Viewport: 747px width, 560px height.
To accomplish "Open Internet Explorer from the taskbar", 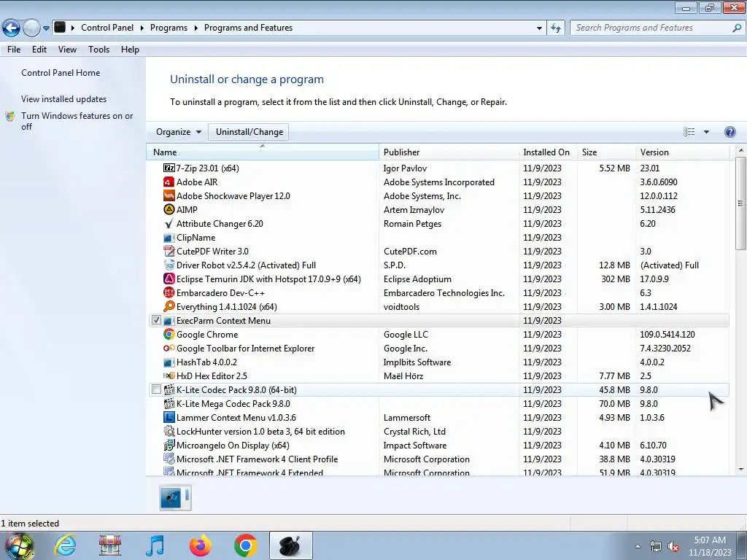I will click(65, 545).
